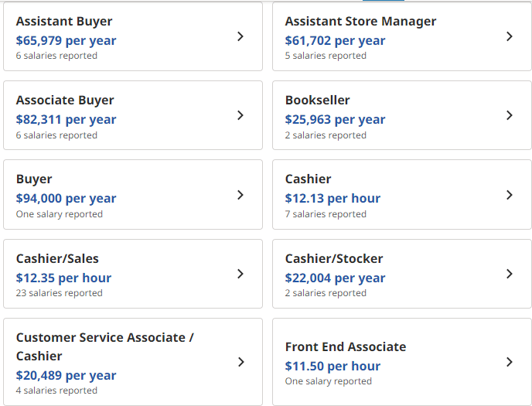View Front End Associate $11.50 per hour
Image resolution: width=532 pixels, height=406 pixels.
coord(332,366)
